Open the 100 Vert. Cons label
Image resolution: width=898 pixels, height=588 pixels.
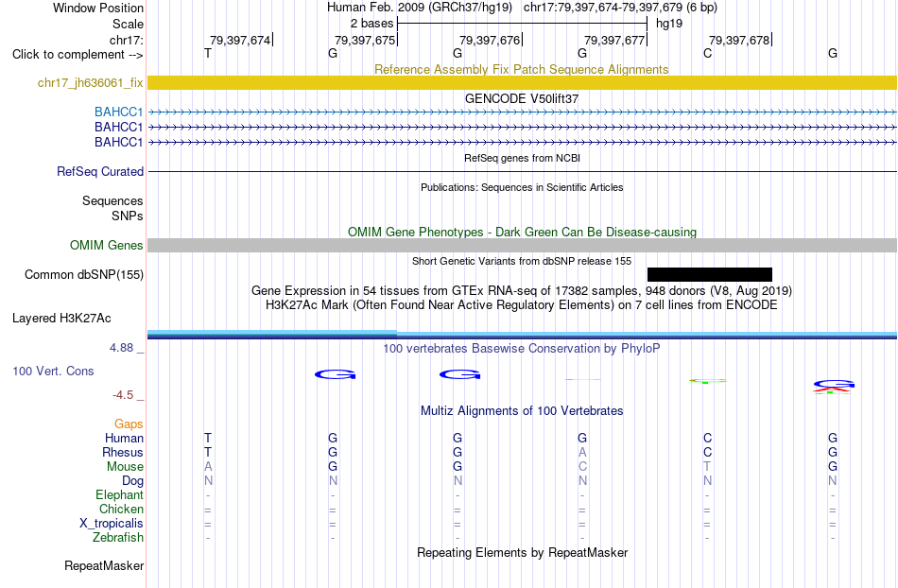click(53, 371)
